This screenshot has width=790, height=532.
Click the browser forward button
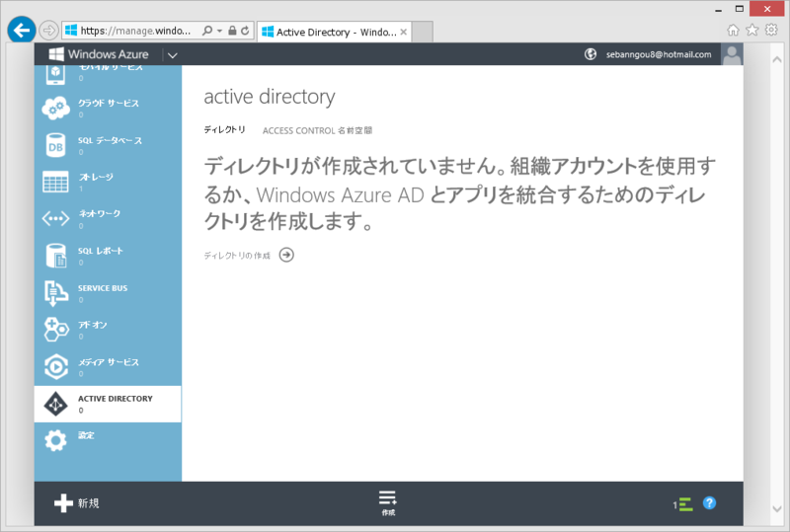click(x=48, y=31)
